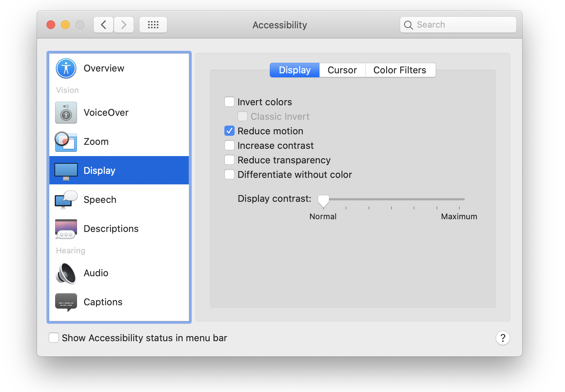Enable Invert colors

(x=229, y=102)
